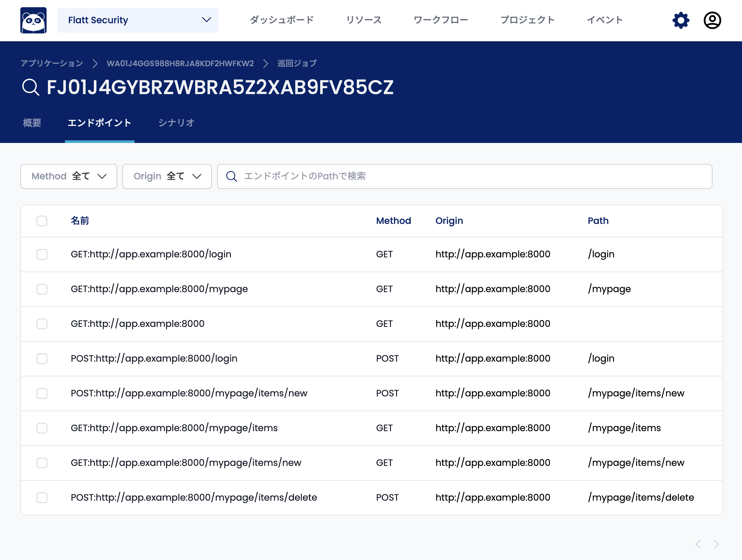Open the settings gear icon

[681, 20]
